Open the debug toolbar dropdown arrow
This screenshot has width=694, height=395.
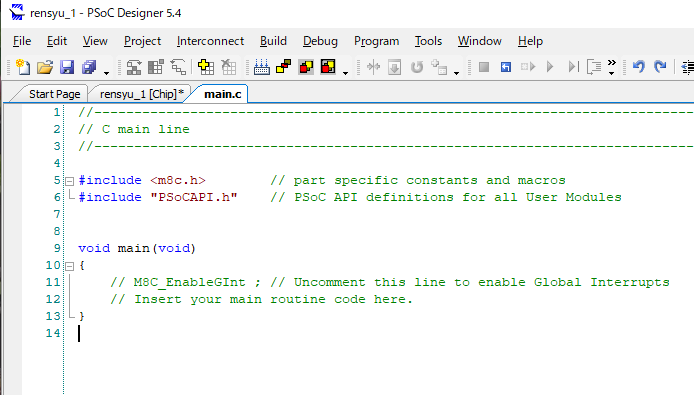click(x=456, y=73)
